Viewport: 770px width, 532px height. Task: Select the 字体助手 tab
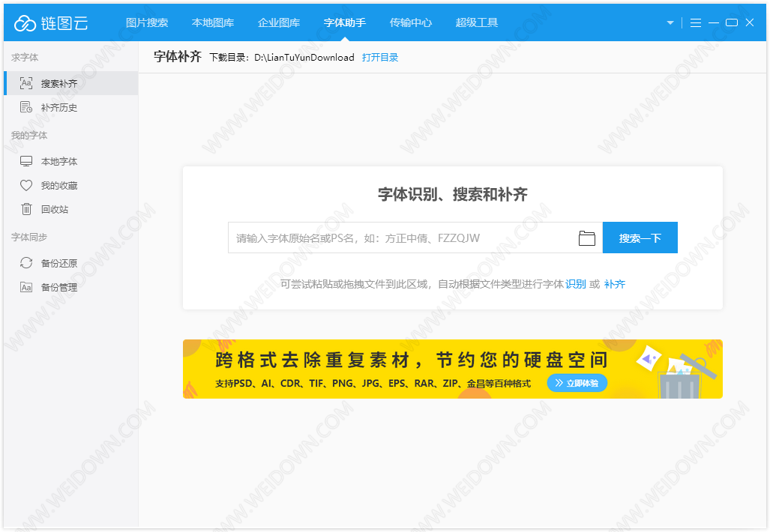(x=345, y=22)
